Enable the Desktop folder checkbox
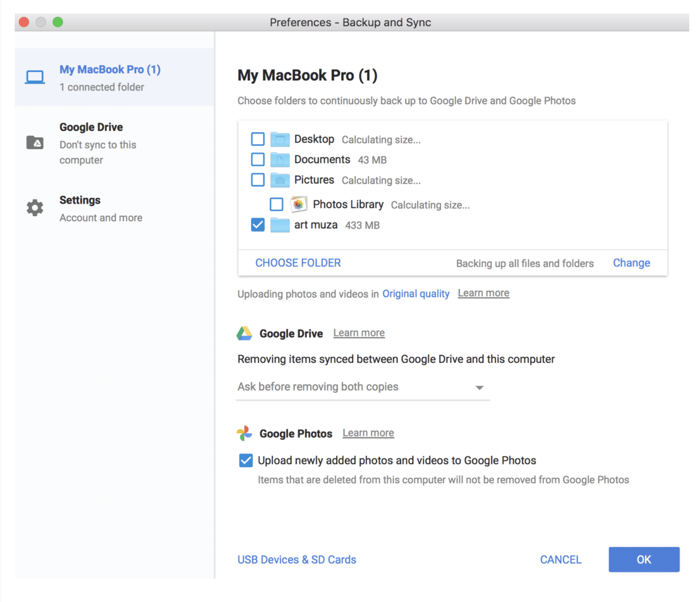The height and width of the screenshot is (602, 700). click(x=258, y=139)
